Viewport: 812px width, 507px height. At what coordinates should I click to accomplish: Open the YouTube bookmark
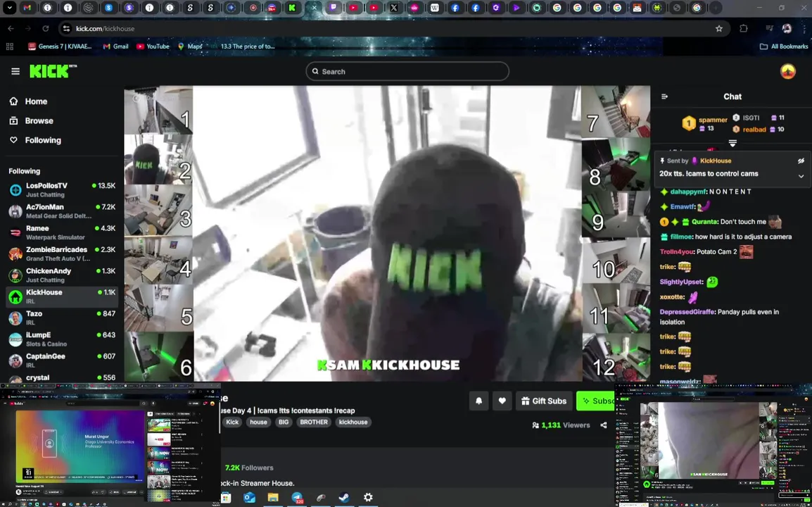(x=153, y=46)
